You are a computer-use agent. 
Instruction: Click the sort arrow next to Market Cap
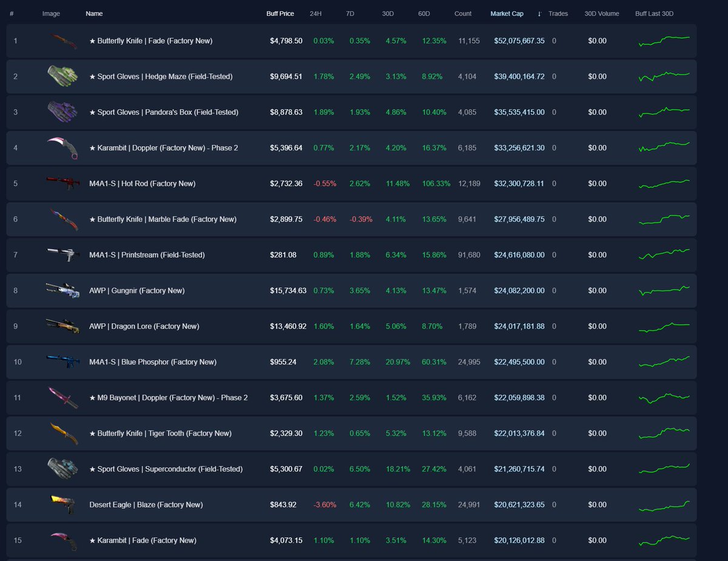(x=539, y=13)
